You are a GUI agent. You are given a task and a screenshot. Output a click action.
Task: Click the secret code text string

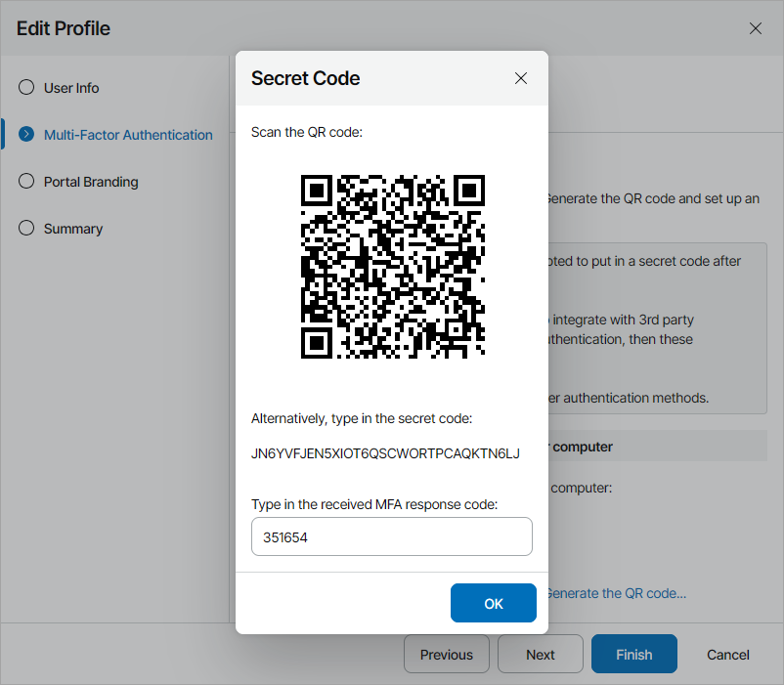[x=385, y=453]
